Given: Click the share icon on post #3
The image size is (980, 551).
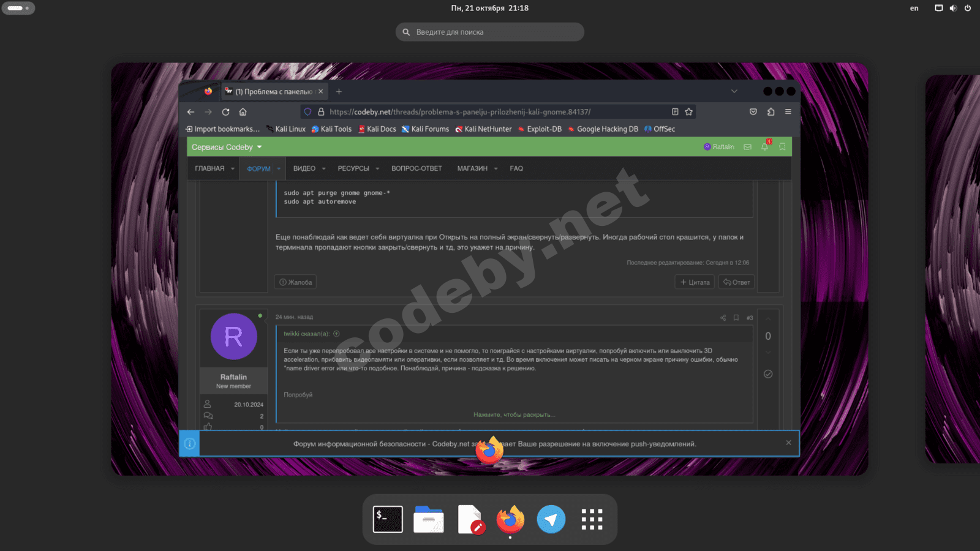Looking at the screenshot, I should point(723,318).
